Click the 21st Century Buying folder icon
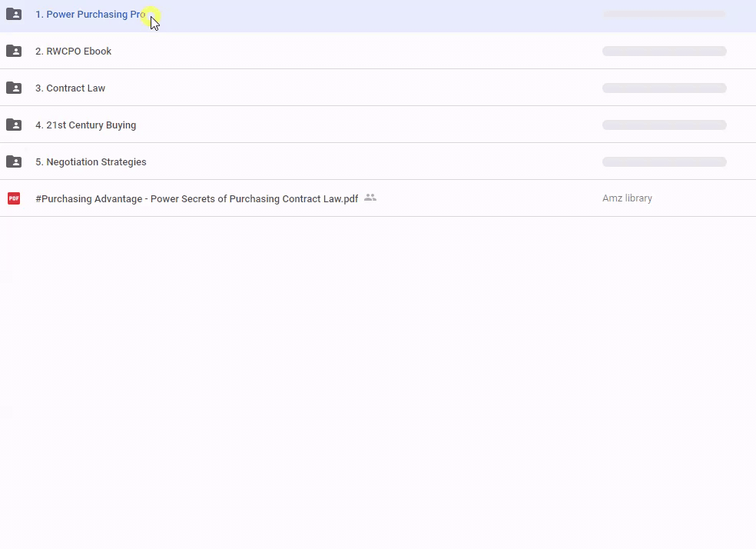Screen dimensions: 756x549 point(14,125)
